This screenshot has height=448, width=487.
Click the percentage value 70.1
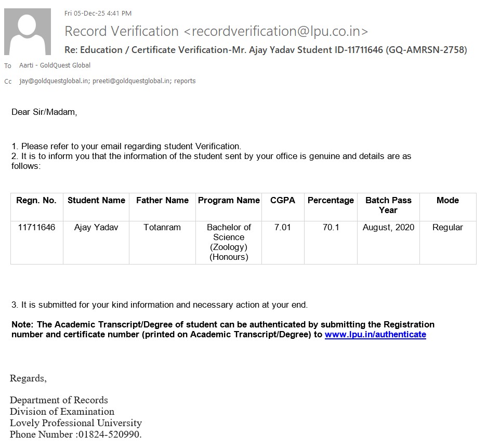[x=331, y=228]
